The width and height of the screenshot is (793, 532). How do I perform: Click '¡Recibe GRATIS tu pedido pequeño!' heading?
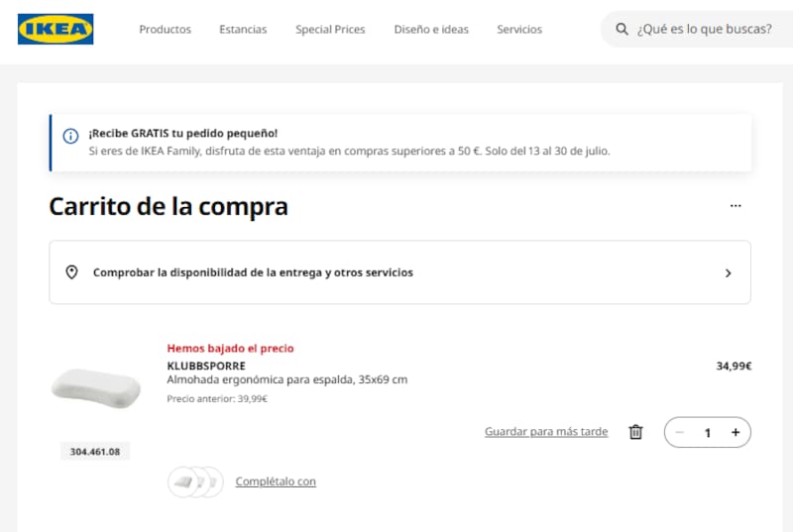[183, 134]
